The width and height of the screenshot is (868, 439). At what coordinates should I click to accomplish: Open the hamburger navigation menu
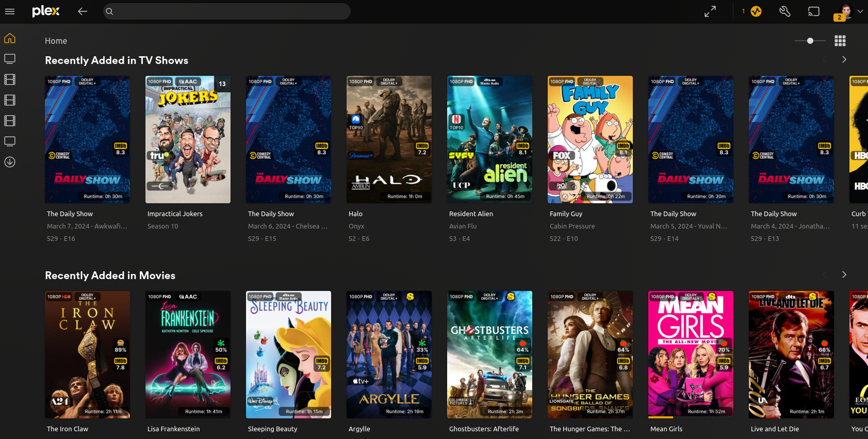10,11
